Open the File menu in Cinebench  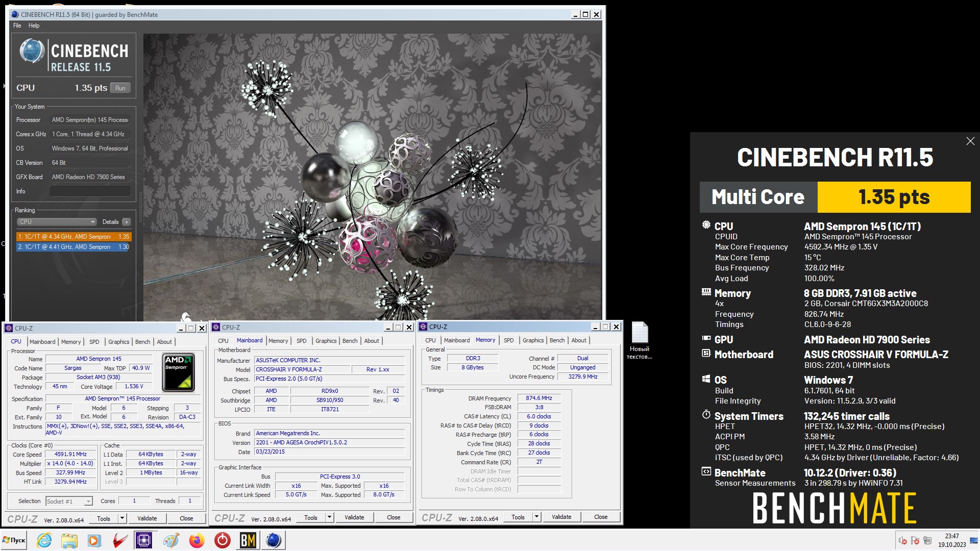pyautogui.click(x=17, y=26)
